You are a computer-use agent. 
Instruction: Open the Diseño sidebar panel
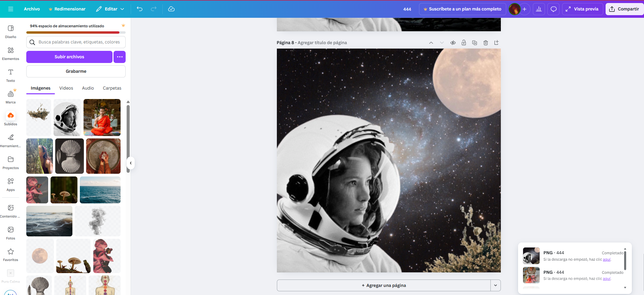(x=11, y=32)
